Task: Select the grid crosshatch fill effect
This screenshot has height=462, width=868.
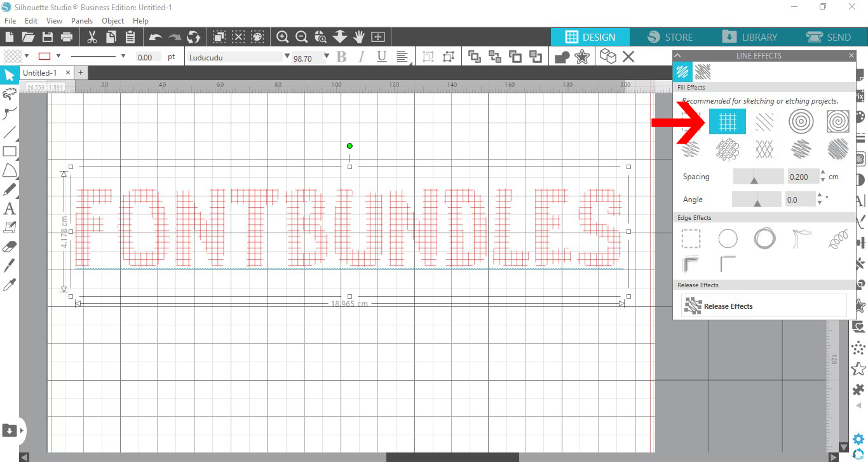Action: click(728, 121)
